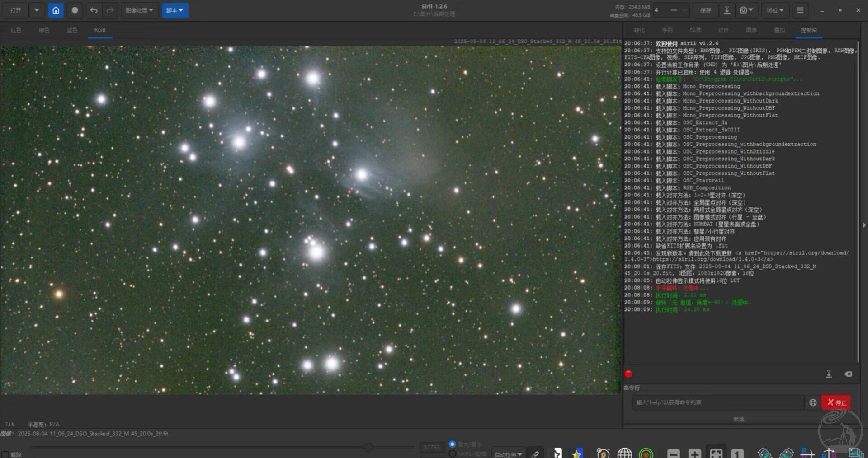Click the home livestacking icon in toolbar
Image resolution: width=868 pixels, height=458 pixels.
[x=56, y=10]
